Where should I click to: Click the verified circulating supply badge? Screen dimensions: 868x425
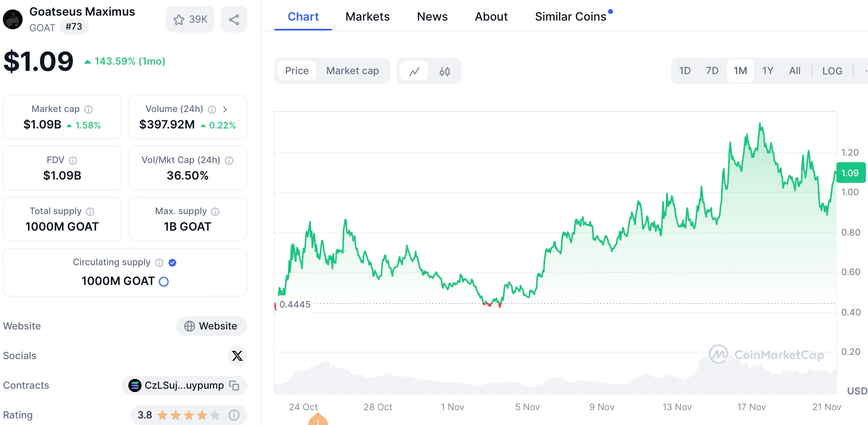tap(172, 263)
